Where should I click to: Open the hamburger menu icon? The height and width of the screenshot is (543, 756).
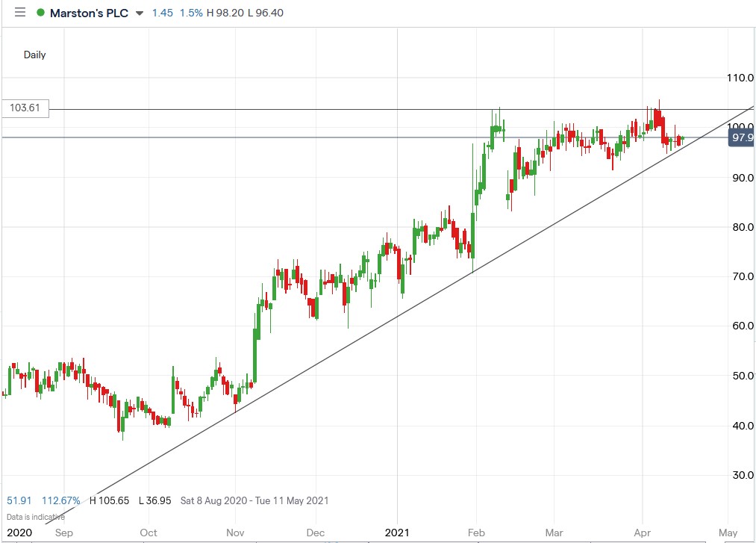point(19,12)
